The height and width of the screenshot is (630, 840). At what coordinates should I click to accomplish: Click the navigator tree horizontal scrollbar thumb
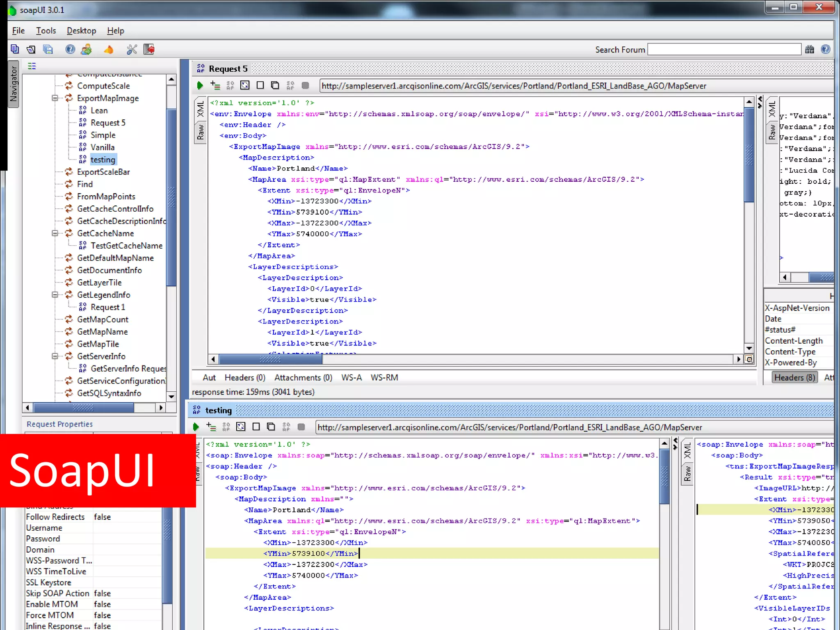click(83, 408)
